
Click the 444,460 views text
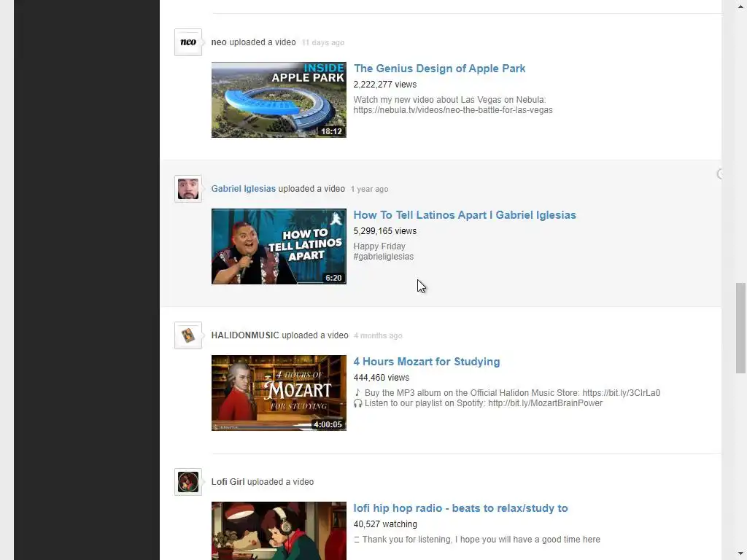point(381,378)
